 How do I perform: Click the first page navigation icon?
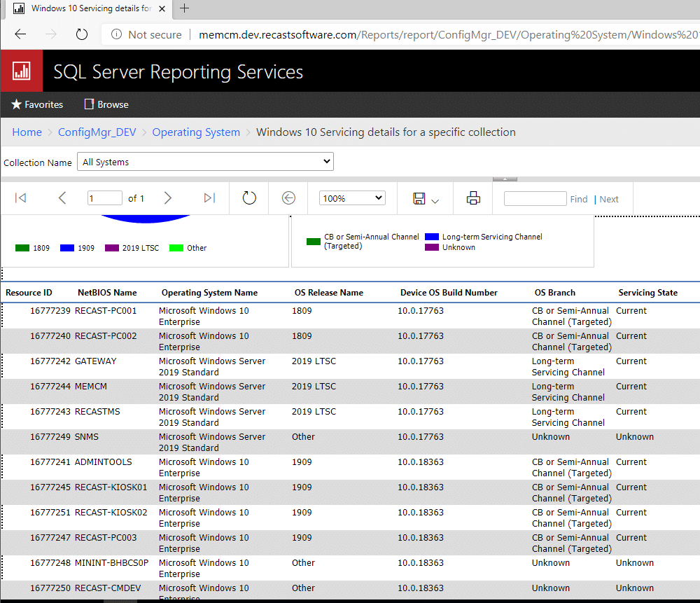tap(20, 198)
